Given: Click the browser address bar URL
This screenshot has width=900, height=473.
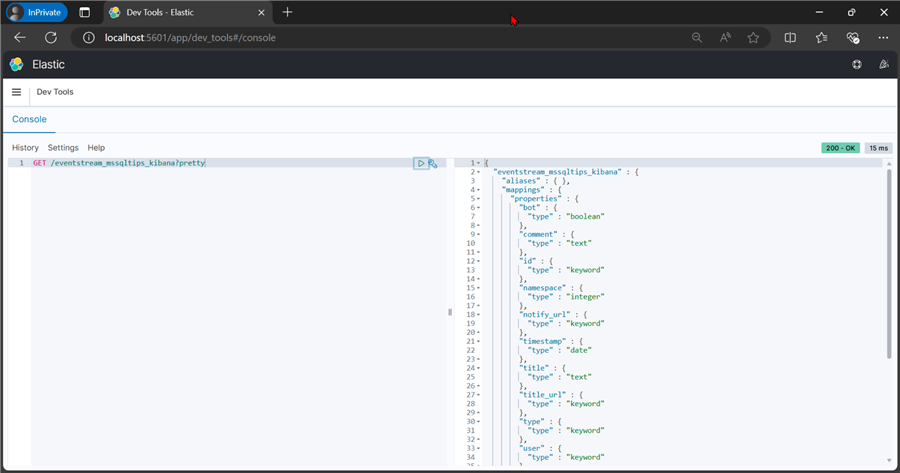Looking at the screenshot, I should click(x=190, y=37).
